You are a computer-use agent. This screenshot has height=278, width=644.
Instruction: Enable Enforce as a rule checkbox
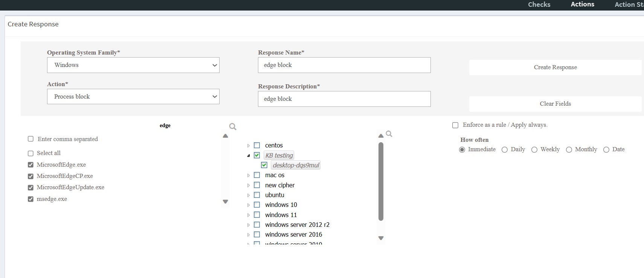pyautogui.click(x=455, y=125)
